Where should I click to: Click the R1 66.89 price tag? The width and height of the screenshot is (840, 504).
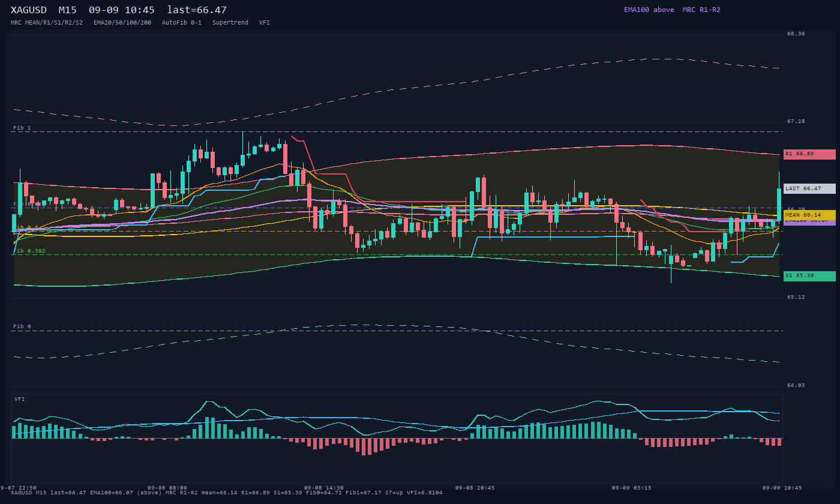809,154
